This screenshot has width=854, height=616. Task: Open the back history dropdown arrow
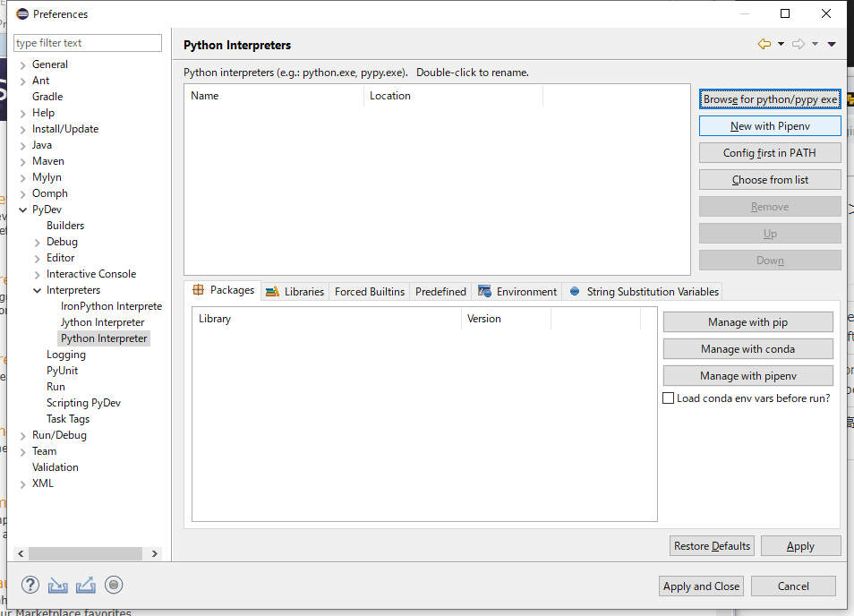[x=781, y=44]
